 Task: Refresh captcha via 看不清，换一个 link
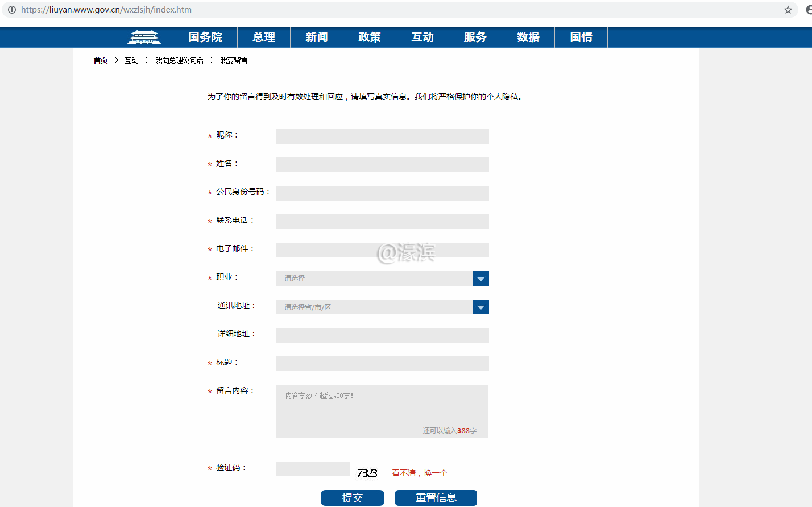(x=419, y=473)
